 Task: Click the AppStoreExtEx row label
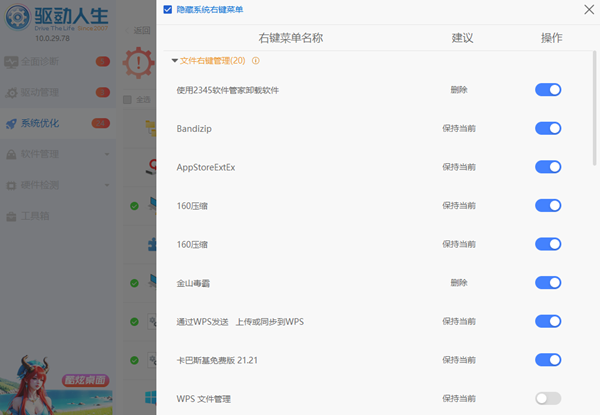206,167
